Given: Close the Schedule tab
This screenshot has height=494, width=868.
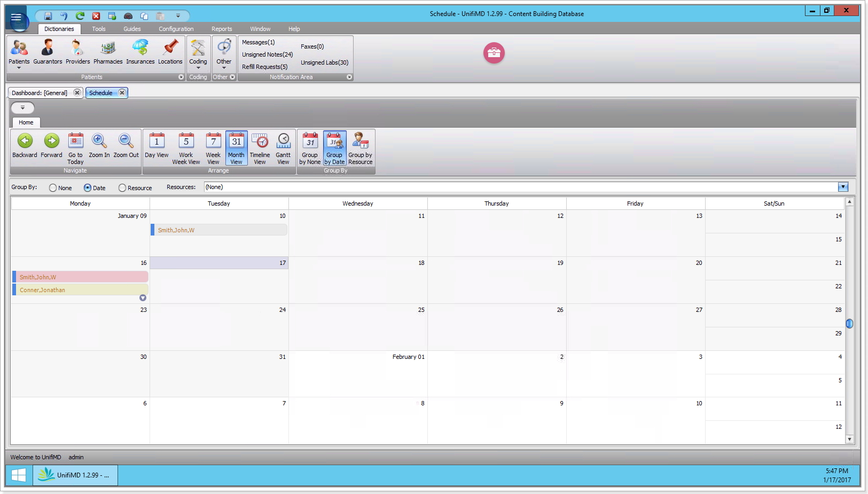Looking at the screenshot, I should (x=122, y=93).
